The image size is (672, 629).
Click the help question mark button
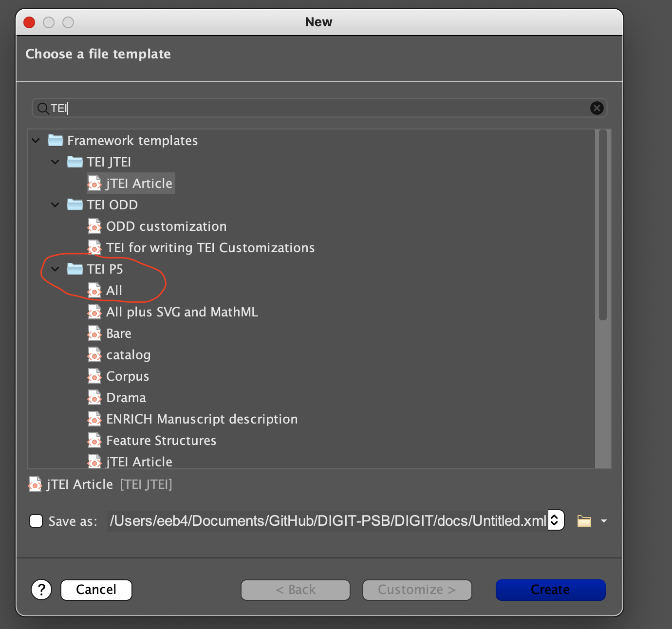tap(41, 590)
